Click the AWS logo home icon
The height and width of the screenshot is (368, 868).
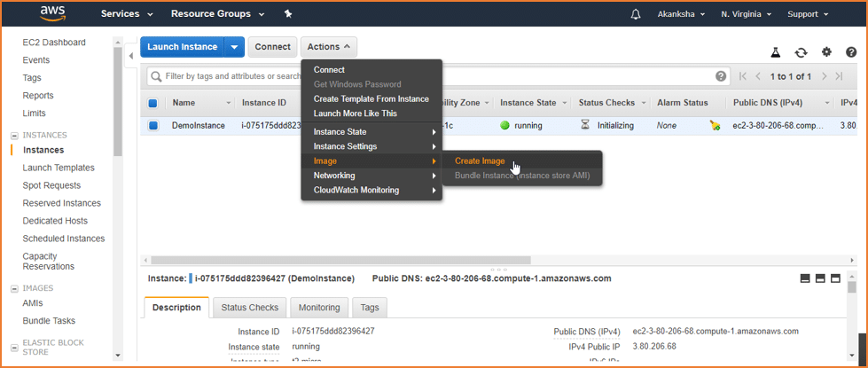coord(52,13)
